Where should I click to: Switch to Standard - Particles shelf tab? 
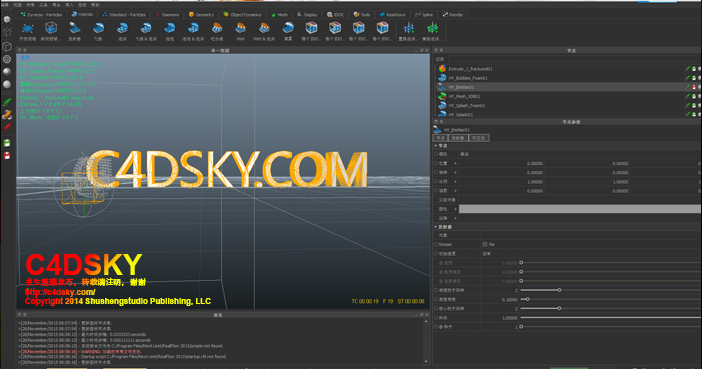[x=124, y=15]
